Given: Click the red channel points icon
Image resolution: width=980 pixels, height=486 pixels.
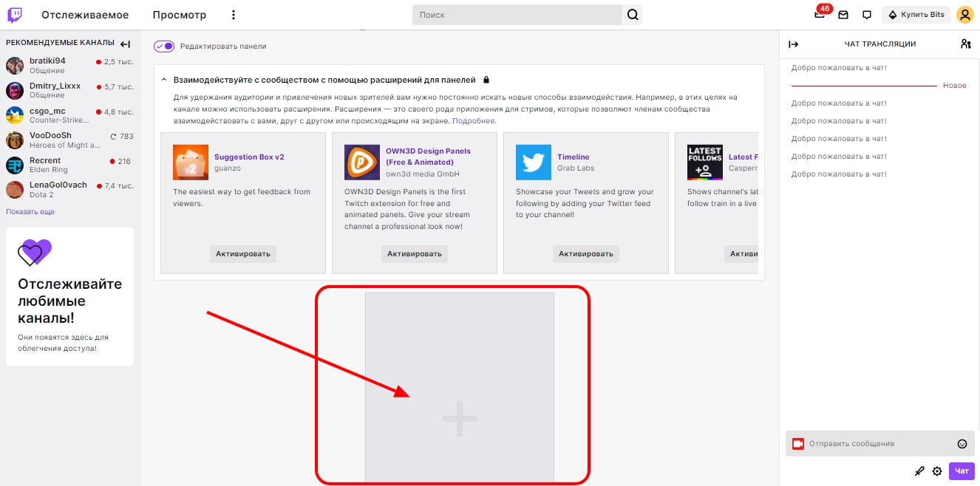Looking at the screenshot, I should coord(798,444).
